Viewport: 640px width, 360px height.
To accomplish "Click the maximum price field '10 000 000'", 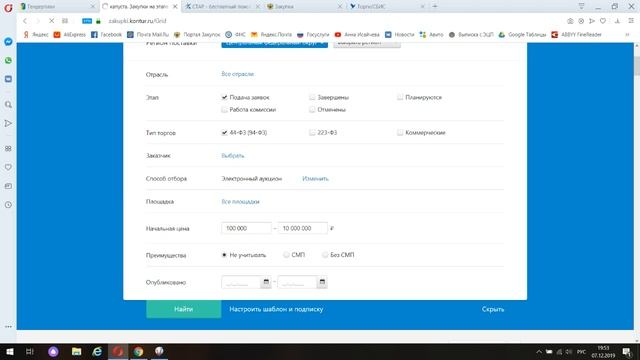I will tap(302, 228).
